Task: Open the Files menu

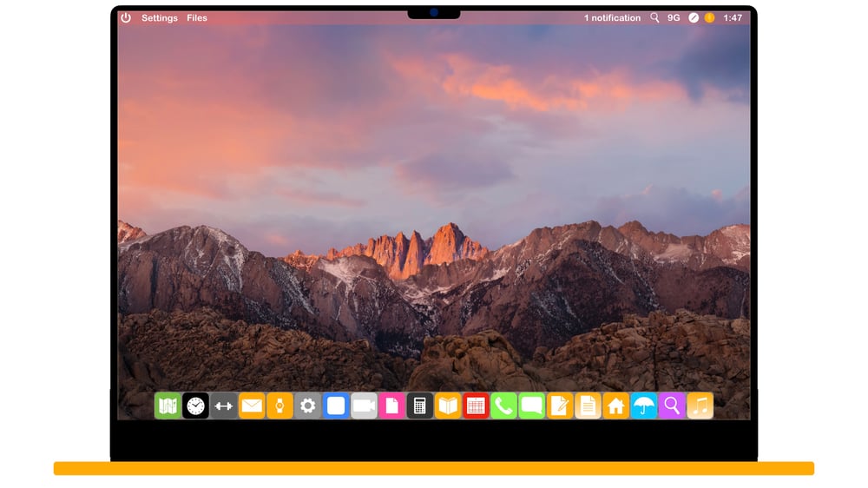Action: click(x=197, y=17)
